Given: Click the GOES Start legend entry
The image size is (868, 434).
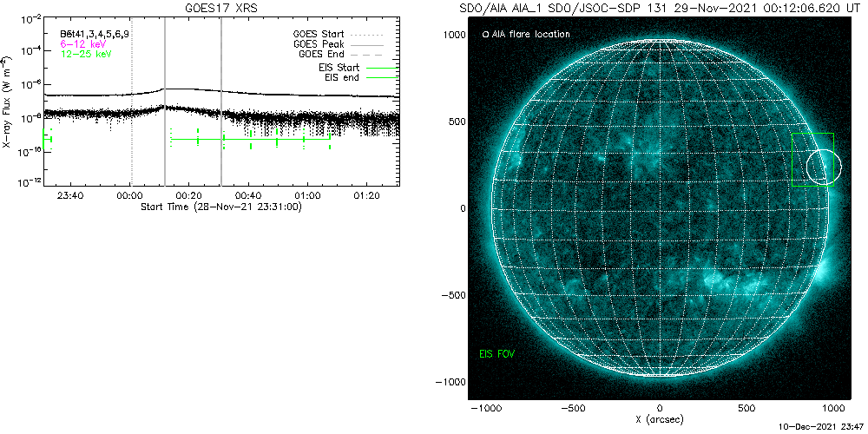Looking at the screenshot, I should [x=319, y=35].
